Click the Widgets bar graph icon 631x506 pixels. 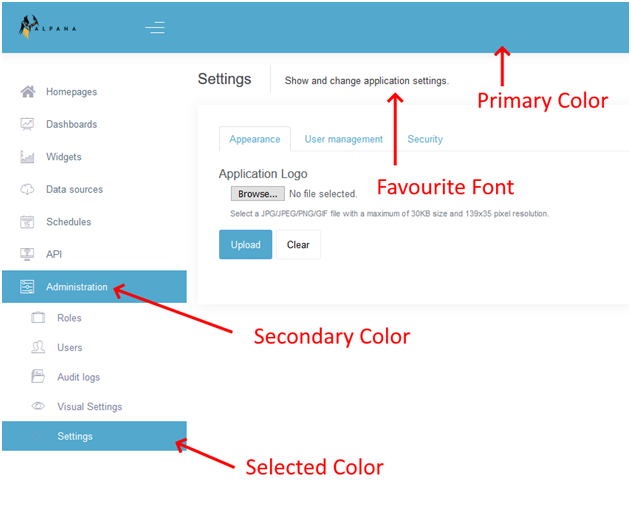(28, 157)
